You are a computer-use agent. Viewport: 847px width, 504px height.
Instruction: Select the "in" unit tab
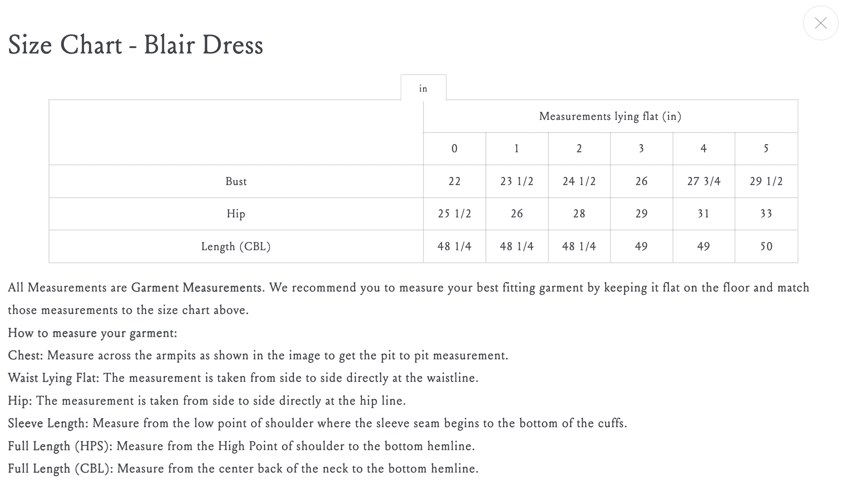click(x=423, y=88)
